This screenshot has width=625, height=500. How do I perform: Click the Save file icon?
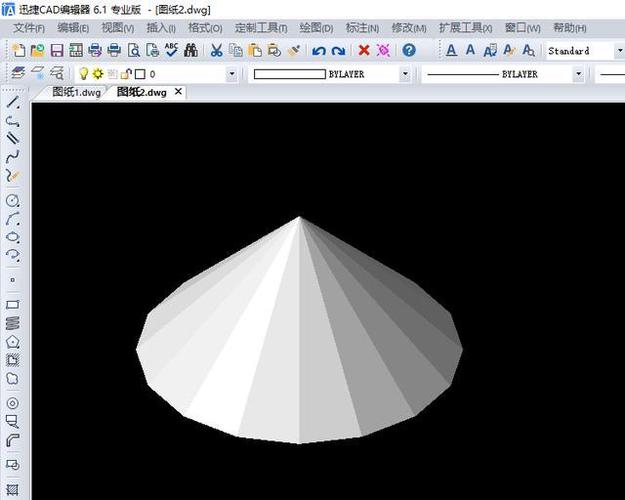click(x=57, y=50)
